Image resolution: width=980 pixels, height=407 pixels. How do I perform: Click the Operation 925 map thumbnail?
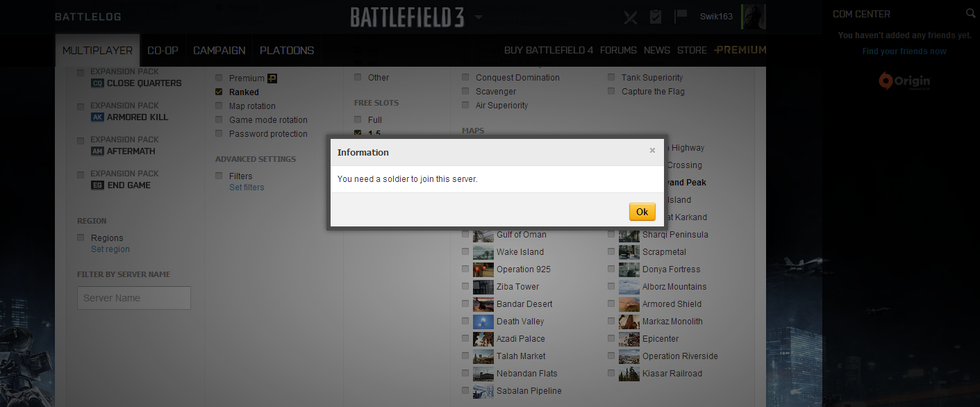pos(483,269)
